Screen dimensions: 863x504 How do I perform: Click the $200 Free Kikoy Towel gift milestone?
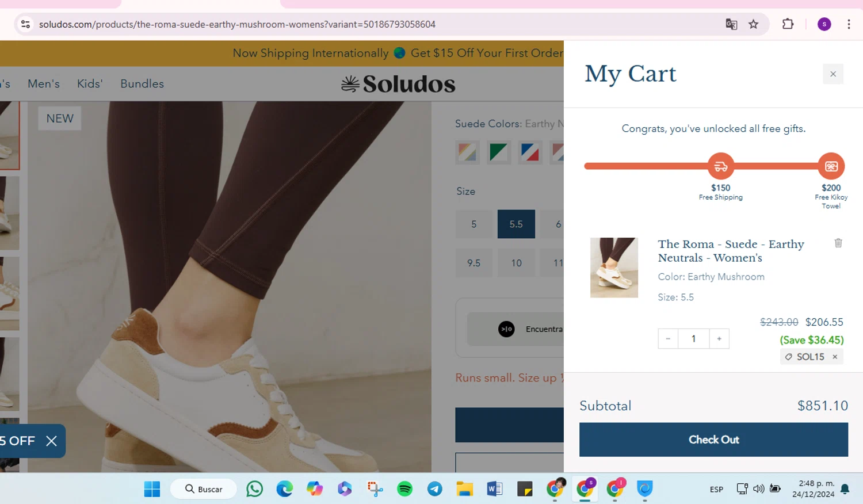tap(831, 166)
